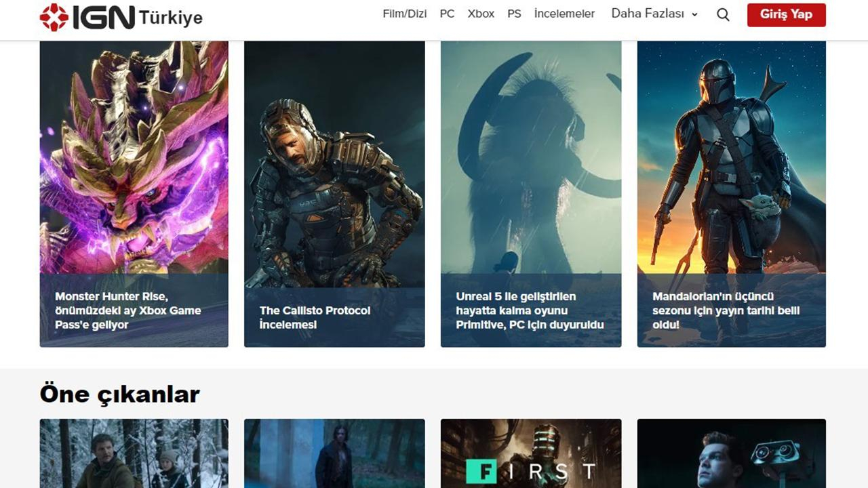The width and height of the screenshot is (868, 488).
Task: Select the PC menu item
Action: (447, 14)
